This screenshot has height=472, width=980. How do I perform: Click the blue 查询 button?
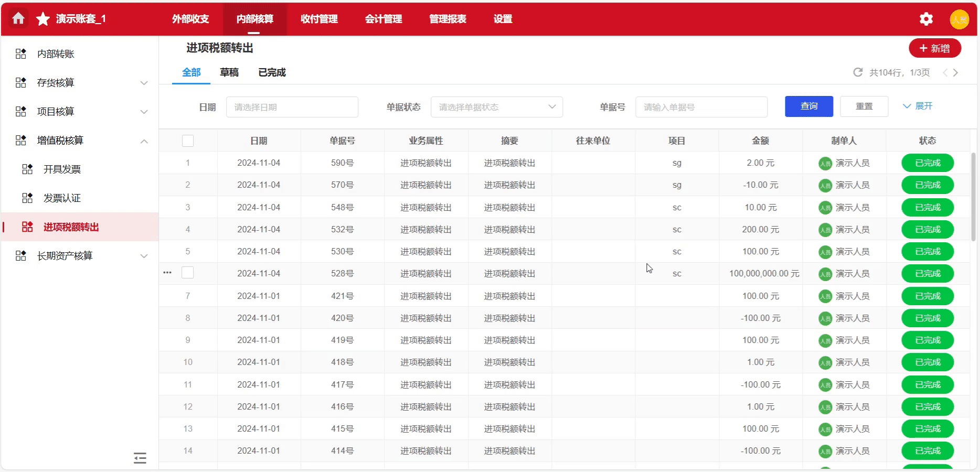click(x=808, y=106)
